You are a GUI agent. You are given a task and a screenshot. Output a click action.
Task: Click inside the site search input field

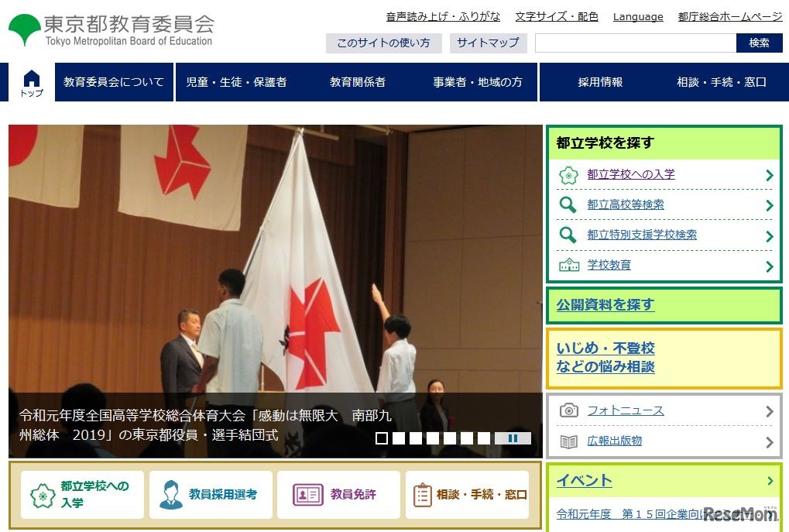(x=635, y=43)
